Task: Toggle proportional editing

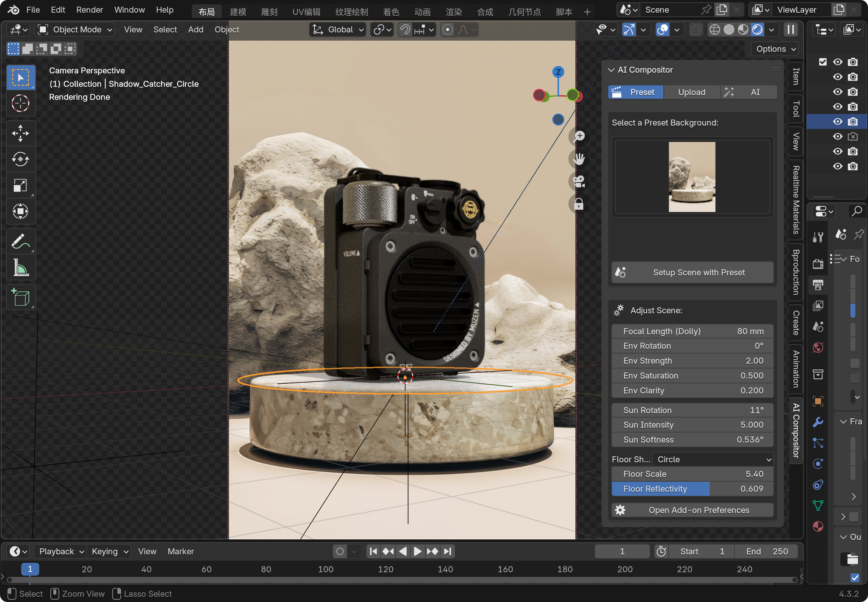Action: 447,29
